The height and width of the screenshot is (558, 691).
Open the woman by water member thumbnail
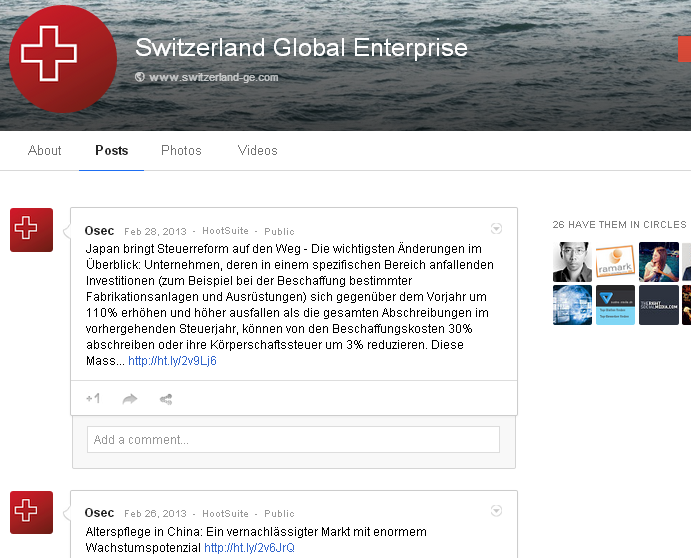click(x=659, y=262)
